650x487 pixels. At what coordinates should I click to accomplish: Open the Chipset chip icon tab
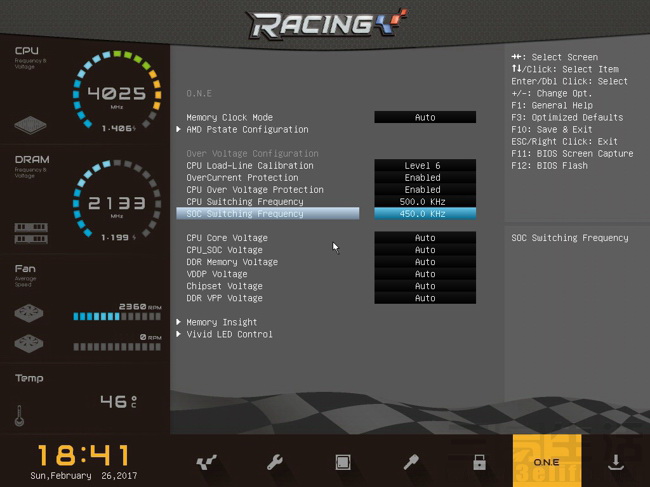343,462
